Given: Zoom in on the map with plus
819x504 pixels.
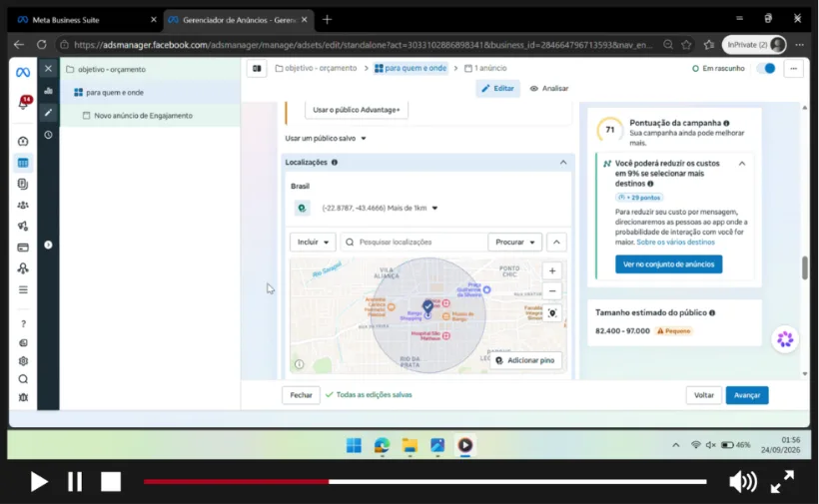Looking at the screenshot, I should pyautogui.click(x=552, y=270).
